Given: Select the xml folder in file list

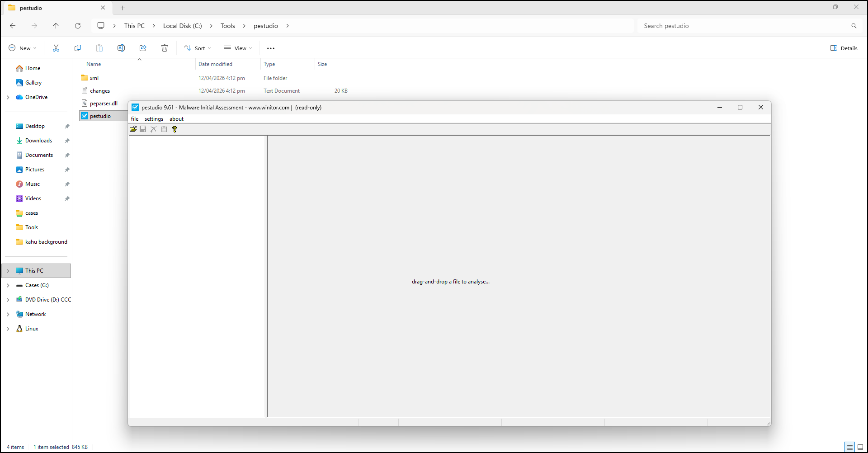Looking at the screenshot, I should [x=94, y=78].
